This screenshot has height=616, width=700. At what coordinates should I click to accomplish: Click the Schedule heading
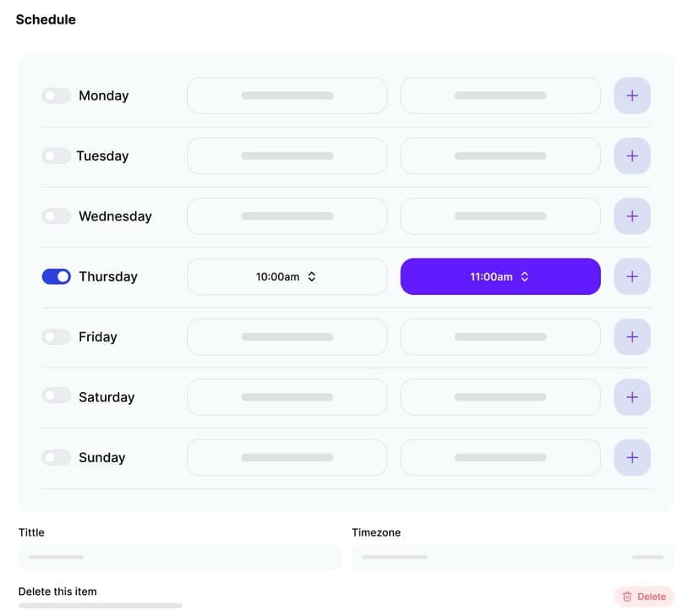pyautogui.click(x=46, y=19)
